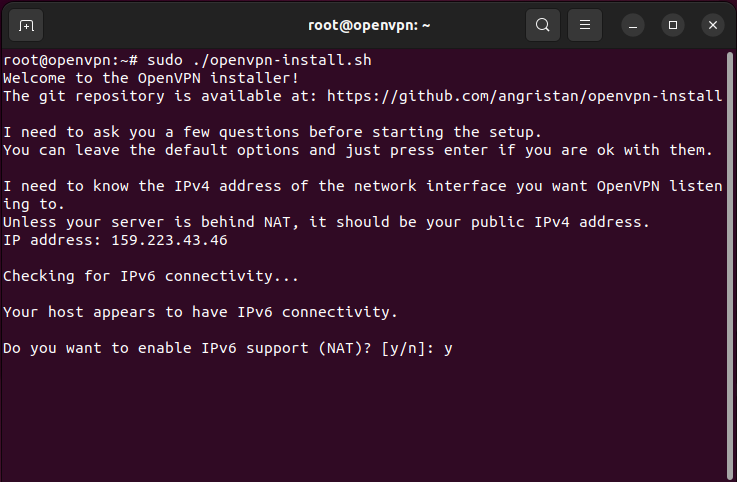The height and width of the screenshot is (482, 737).
Task: Close the terminal window
Action: tap(713, 25)
